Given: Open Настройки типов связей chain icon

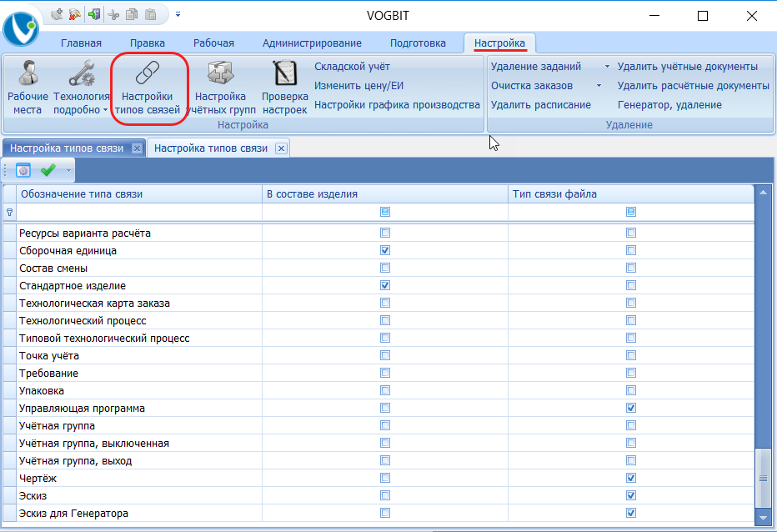Looking at the screenshot, I should [148, 76].
